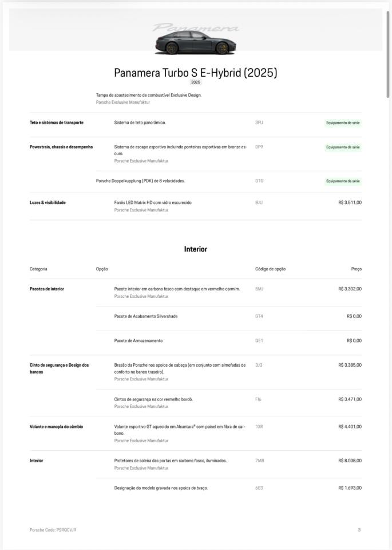Click the Porsche Code PSRQCVJ9 footer text
Viewport: 392px width, 550px height.
click(x=53, y=529)
